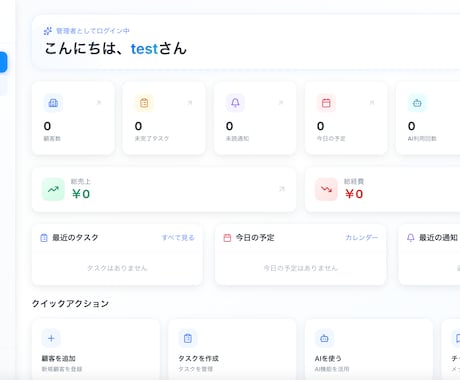The height and width of the screenshot is (380, 460).
Task: Open 未完了タスク card arrow
Action: pos(190,103)
